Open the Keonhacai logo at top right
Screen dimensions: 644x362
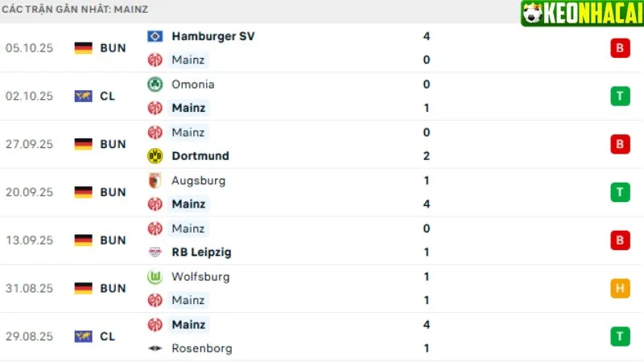(x=580, y=14)
